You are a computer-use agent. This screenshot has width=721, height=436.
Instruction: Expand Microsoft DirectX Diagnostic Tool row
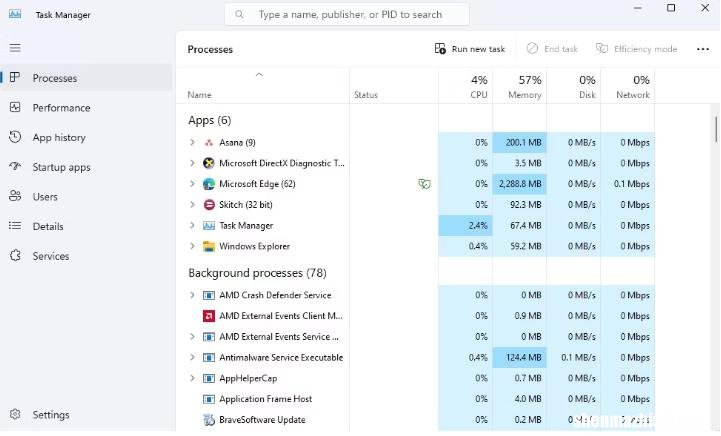[x=192, y=163]
